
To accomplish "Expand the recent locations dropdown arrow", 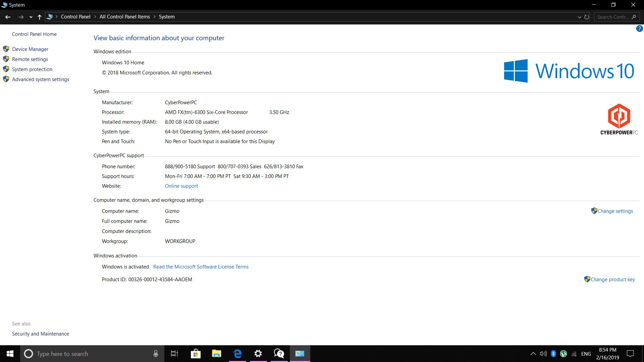I will pyautogui.click(x=31, y=17).
